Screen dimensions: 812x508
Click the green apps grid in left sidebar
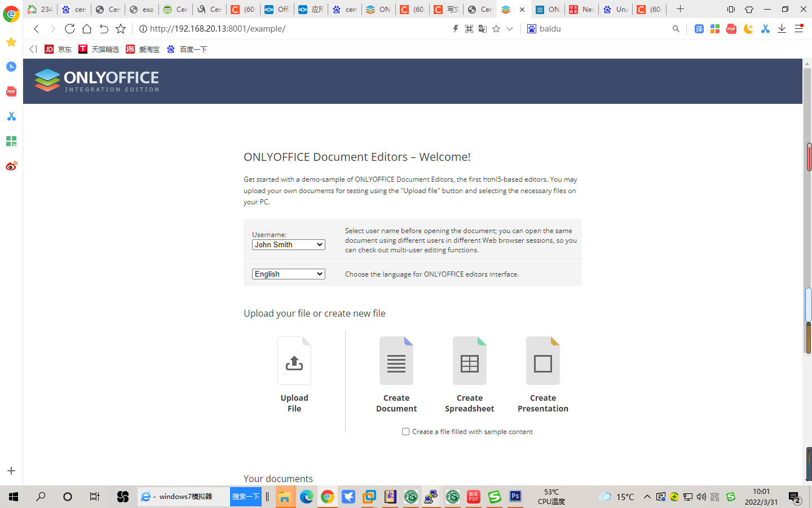coord(11,141)
